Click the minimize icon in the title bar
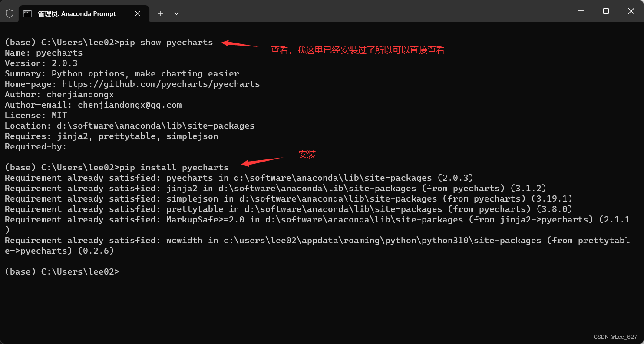The image size is (644, 344). click(581, 11)
